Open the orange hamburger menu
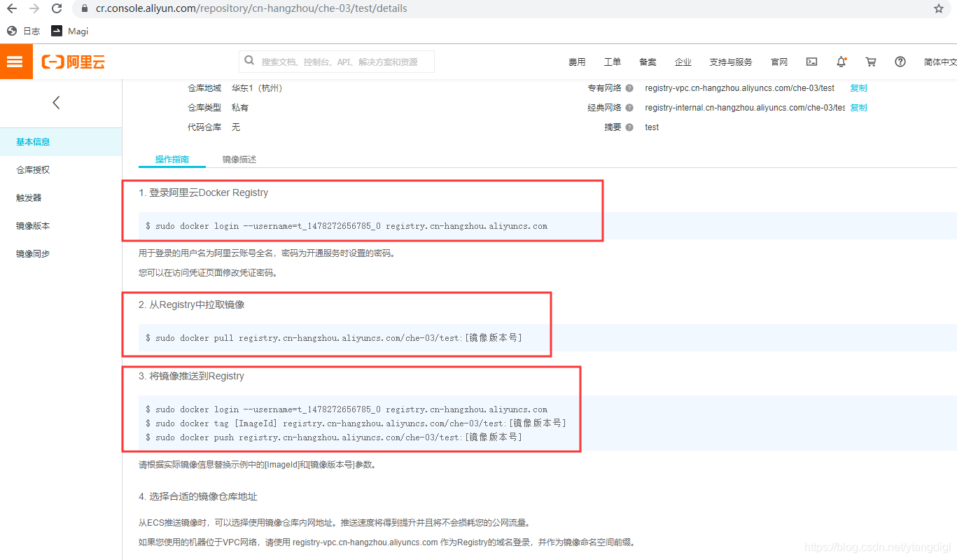Screen dimensions: 957x560 15,62
